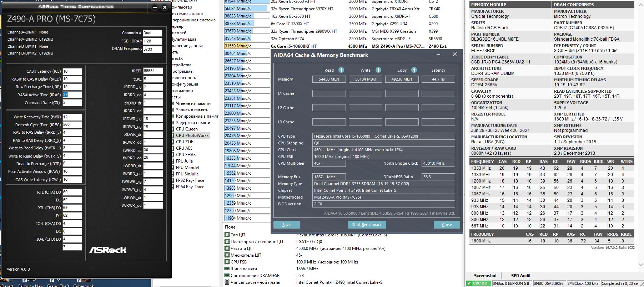Screen dimensions: 644x287
Task: Click the tREFI value field
Action: pyautogui.click(x=153, y=71)
